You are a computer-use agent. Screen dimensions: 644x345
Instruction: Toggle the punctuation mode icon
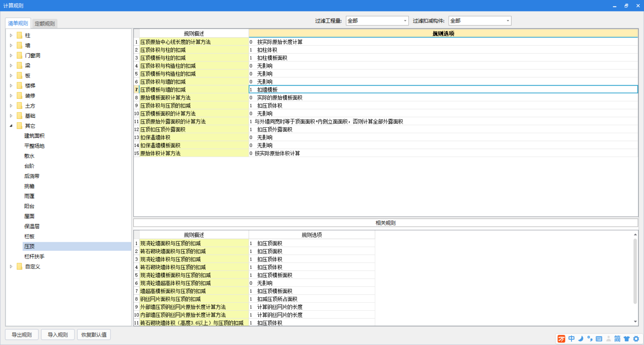coord(590,339)
